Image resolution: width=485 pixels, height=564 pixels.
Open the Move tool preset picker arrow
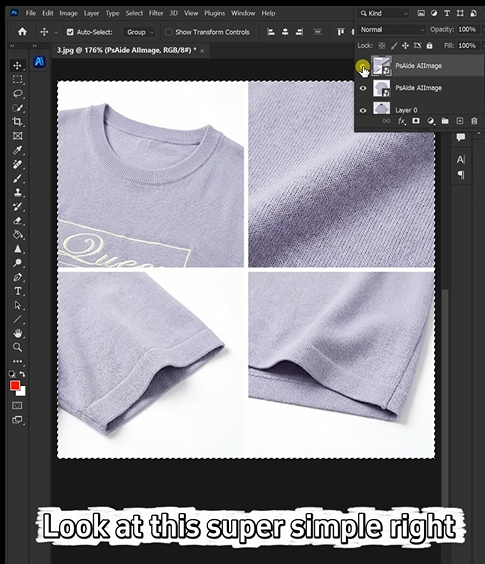click(56, 32)
